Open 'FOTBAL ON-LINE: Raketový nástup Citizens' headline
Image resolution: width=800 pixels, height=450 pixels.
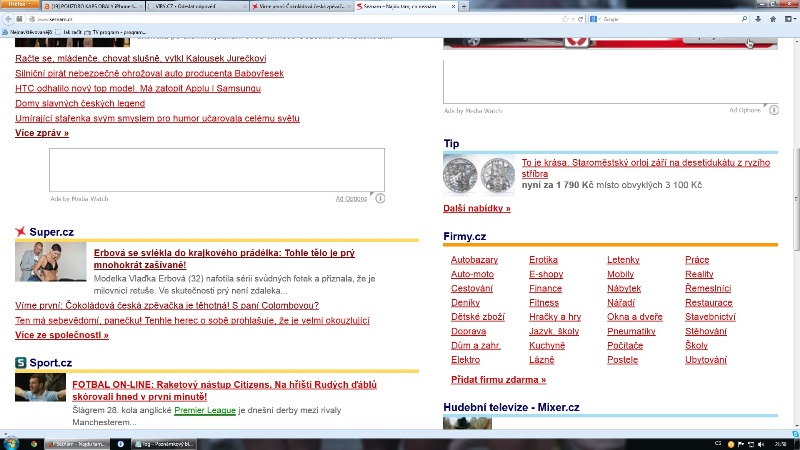tap(224, 390)
